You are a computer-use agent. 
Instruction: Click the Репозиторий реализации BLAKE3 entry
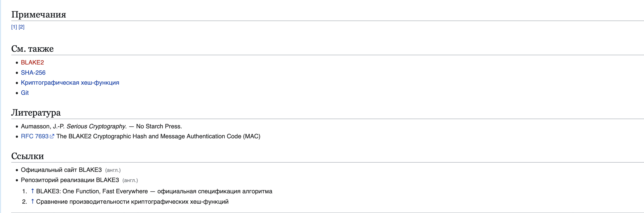point(70,180)
